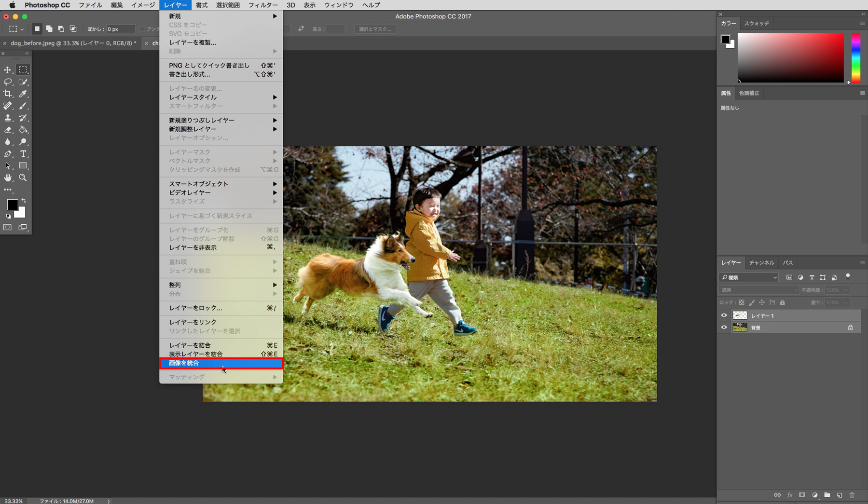868x504 pixels.
Task: Select the Spot Healing Brush tool
Action: click(8, 106)
